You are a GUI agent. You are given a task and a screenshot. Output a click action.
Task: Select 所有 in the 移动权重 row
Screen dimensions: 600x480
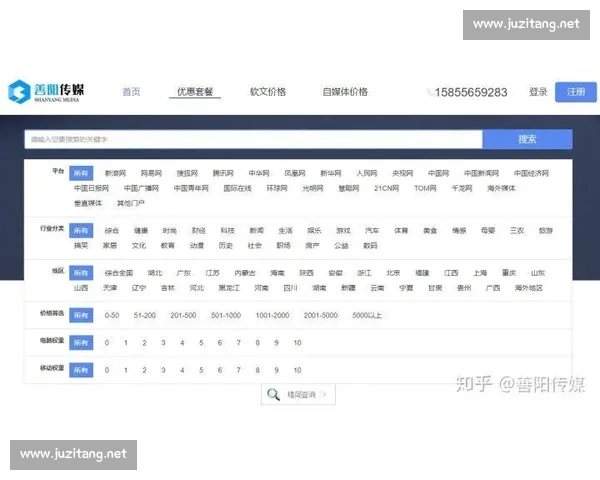click(x=81, y=371)
